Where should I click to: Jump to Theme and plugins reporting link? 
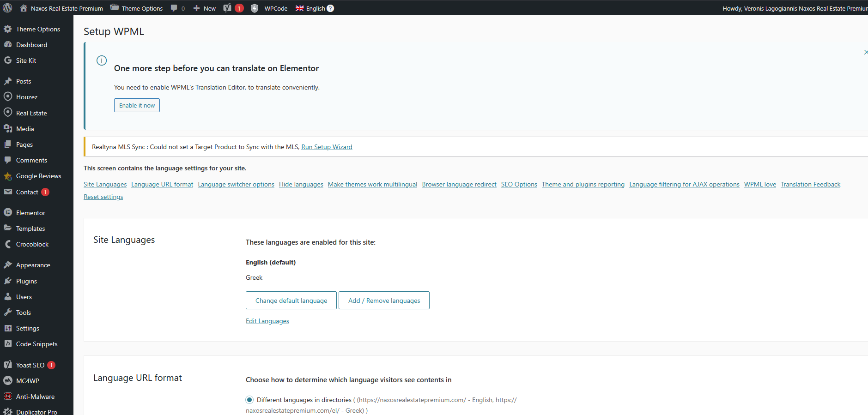coord(583,184)
